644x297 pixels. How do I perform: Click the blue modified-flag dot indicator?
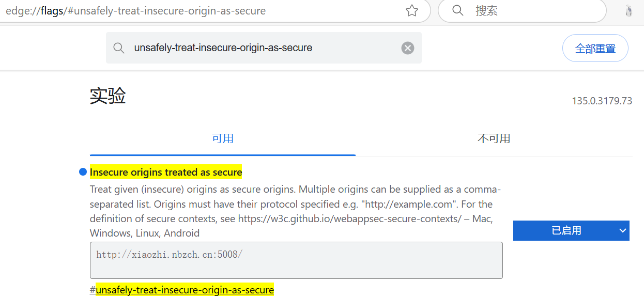(x=83, y=171)
